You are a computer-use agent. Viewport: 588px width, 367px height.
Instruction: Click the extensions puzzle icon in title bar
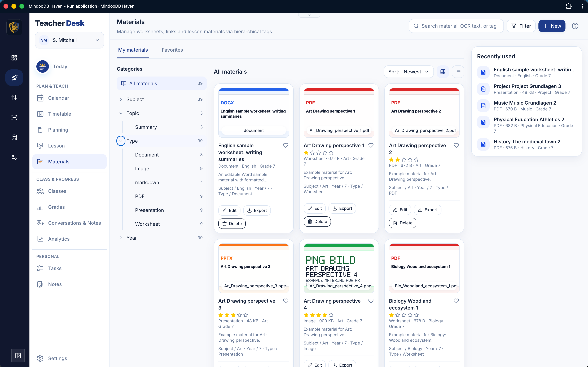click(x=569, y=6)
